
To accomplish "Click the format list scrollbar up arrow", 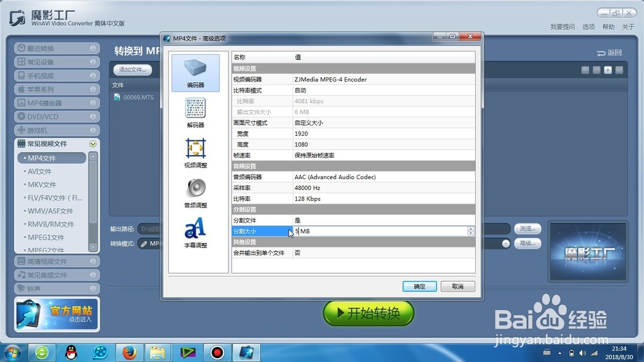I will pos(93,156).
